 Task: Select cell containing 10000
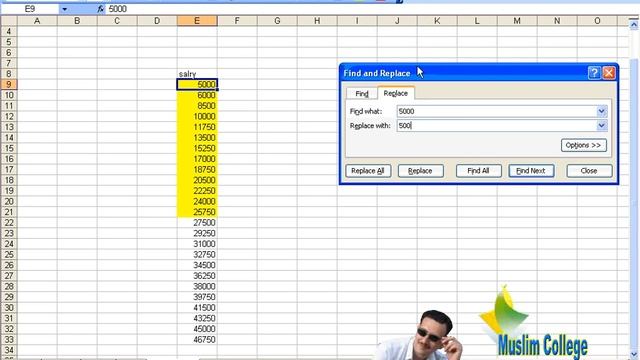coord(197,116)
